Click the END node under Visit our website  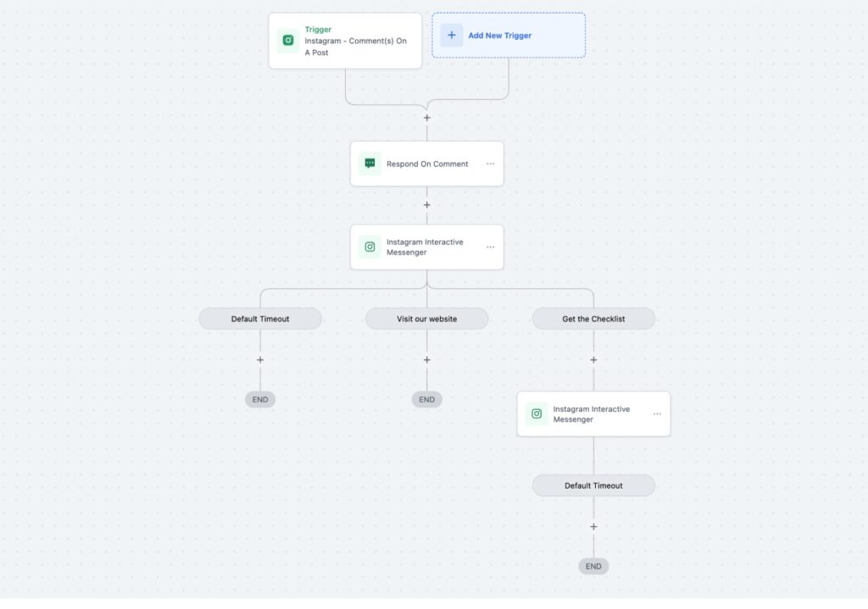click(427, 400)
